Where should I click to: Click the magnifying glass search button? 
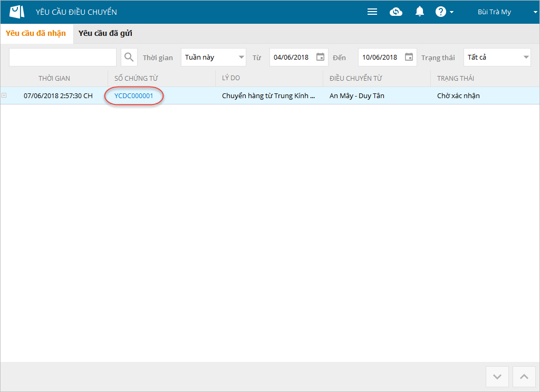click(x=129, y=57)
